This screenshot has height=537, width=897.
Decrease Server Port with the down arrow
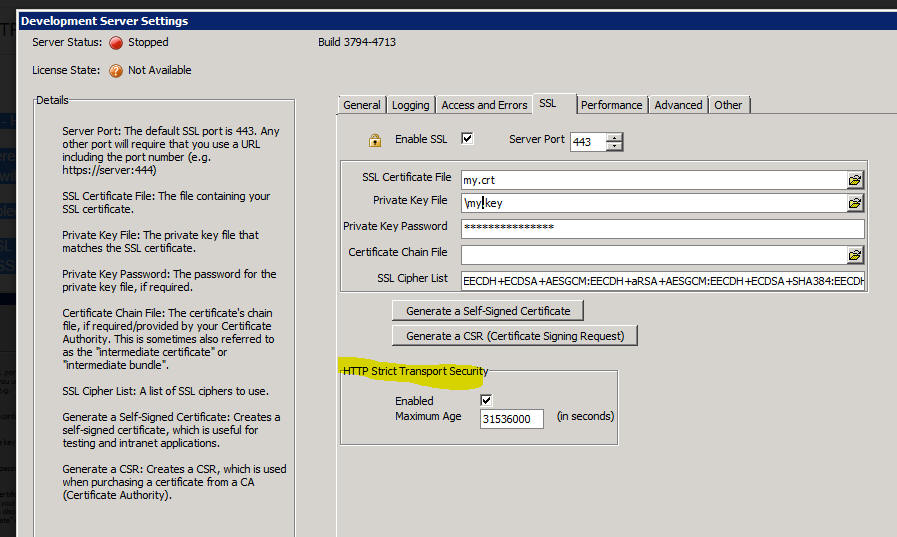point(614,146)
